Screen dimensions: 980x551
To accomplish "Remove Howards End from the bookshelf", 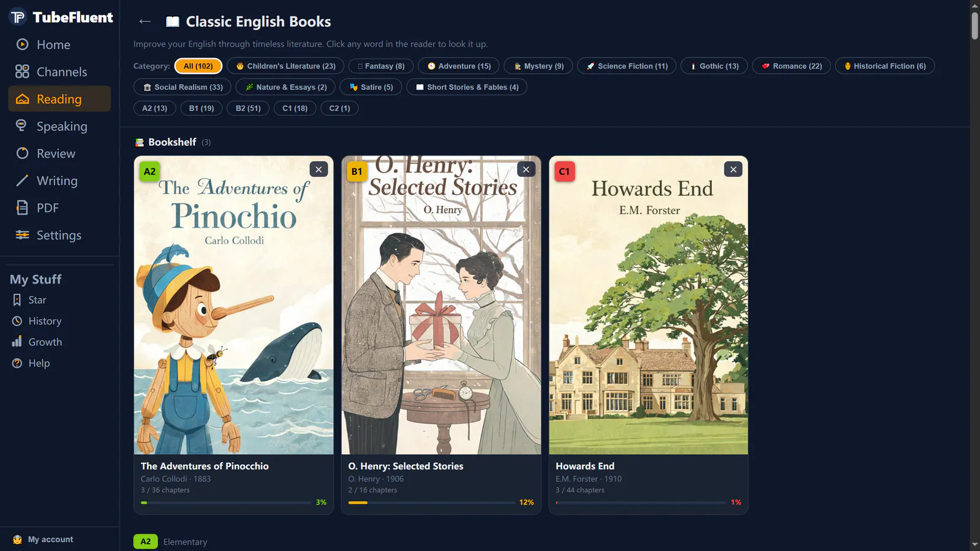I will 733,170.
